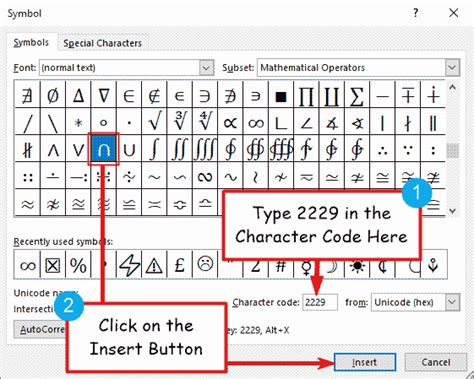Click the symbol grid scroll-down arrow
The height and width of the screenshot is (379, 474).
click(x=452, y=211)
